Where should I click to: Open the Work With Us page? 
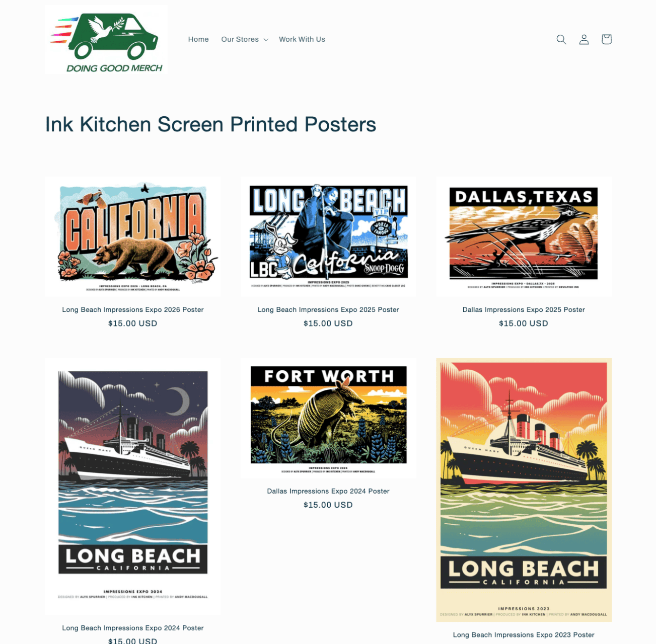[x=302, y=39]
